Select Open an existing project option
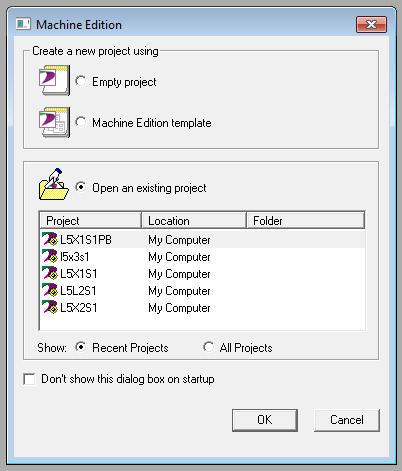This screenshot has width=402, height=471. point(80,187)
